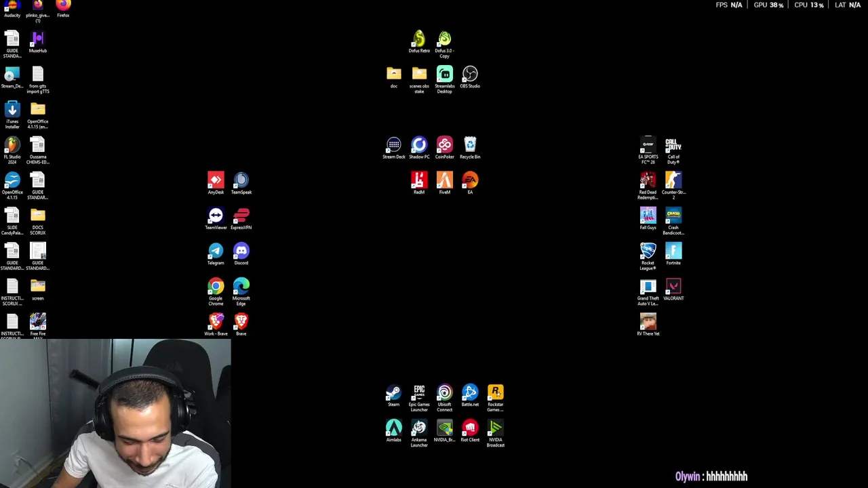Open the Google Chrome shortcut

(216, 291)
